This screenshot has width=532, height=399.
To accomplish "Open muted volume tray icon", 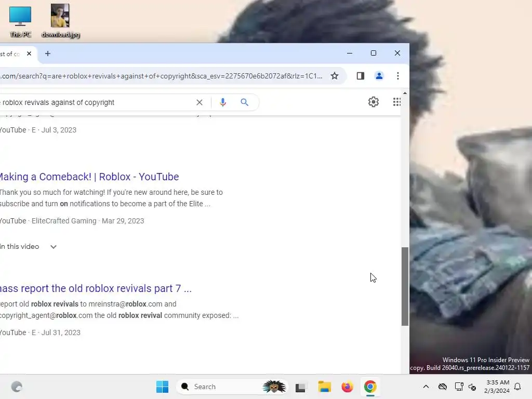I will coord(472,387).
